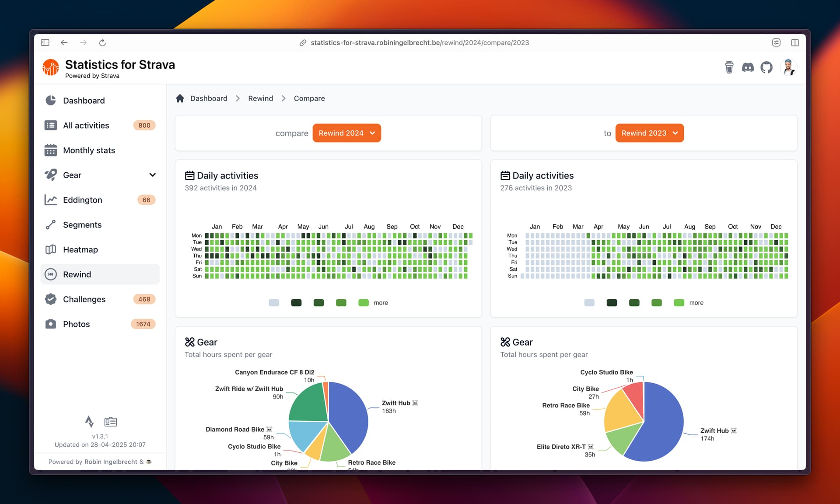Open the GitHub icon link

[766, 67]
